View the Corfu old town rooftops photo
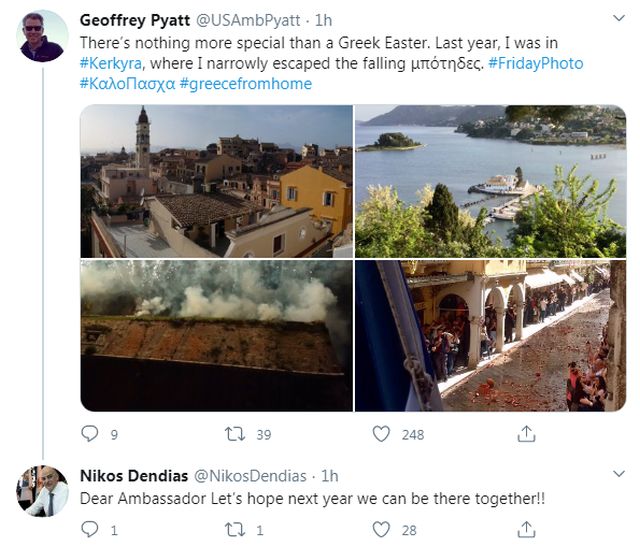Screen dimensions: 640x547 click(216, 181)
